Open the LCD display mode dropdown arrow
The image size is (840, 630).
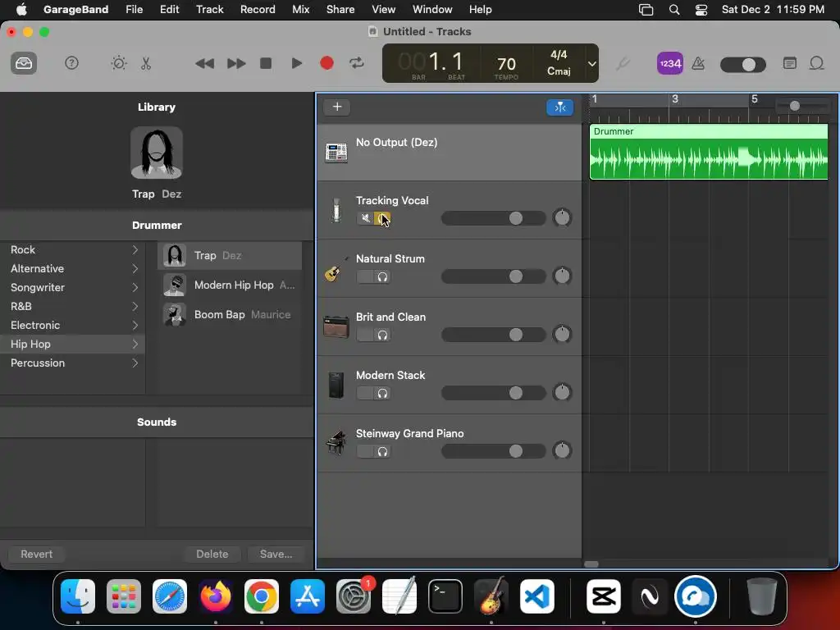(592, 64)
